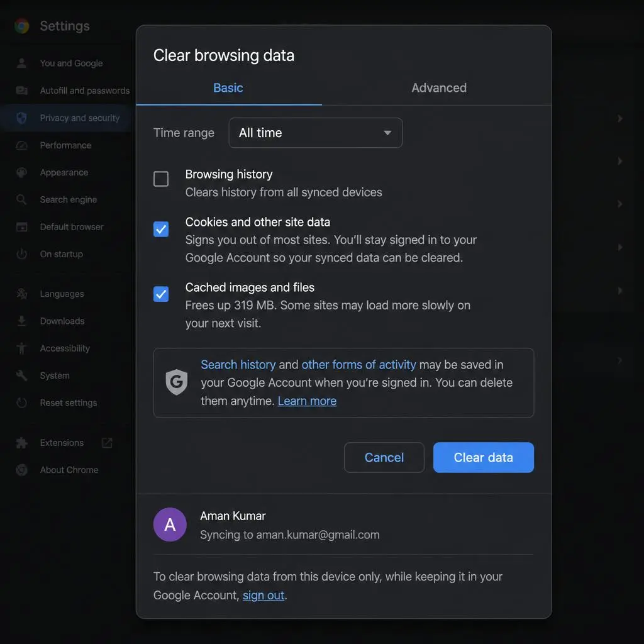Click the Autofill and passwords icon
The image size is (644, 644).
tap(22, 91)
